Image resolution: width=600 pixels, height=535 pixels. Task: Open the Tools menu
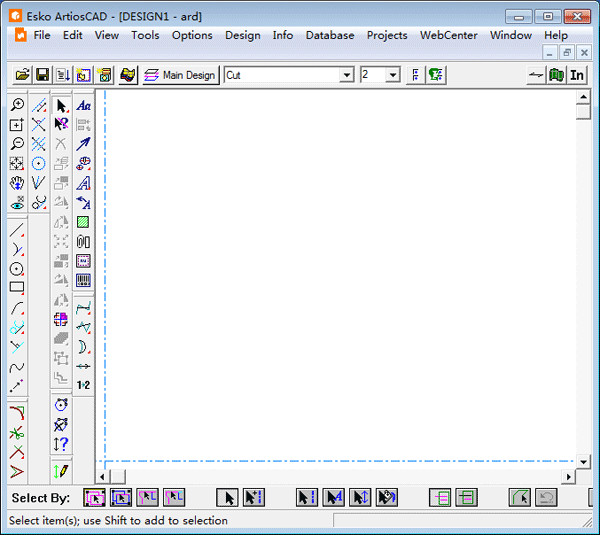point(145,35)
